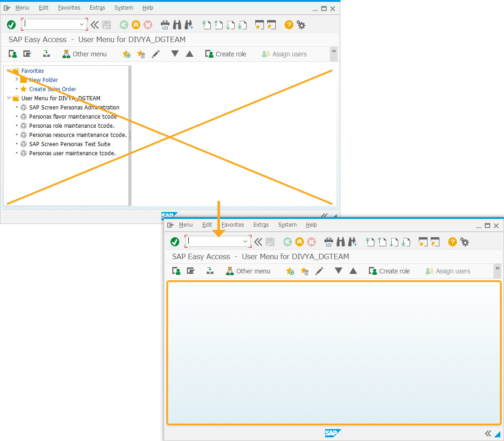The image size is (504, 441).
Task: Click Move Favorites Up triangle in upper window
Action: pyautogui.click(x=190, y=54)
